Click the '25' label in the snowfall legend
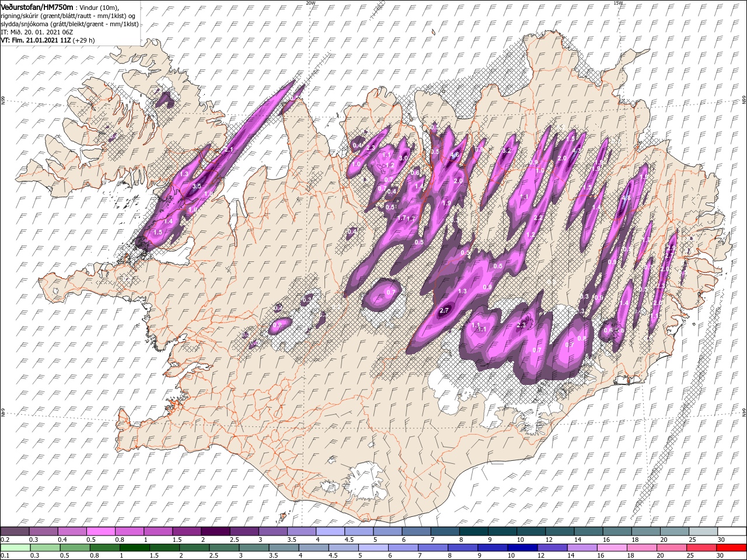This screenshot has height=560, width=747. click(x=692, y=540)
